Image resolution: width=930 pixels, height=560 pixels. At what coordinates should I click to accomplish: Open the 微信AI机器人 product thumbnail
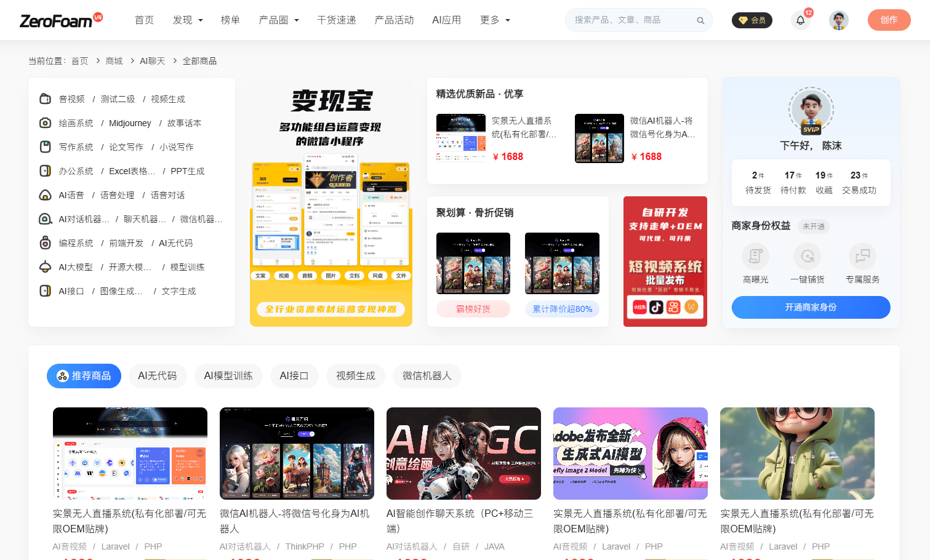[599, 138]
